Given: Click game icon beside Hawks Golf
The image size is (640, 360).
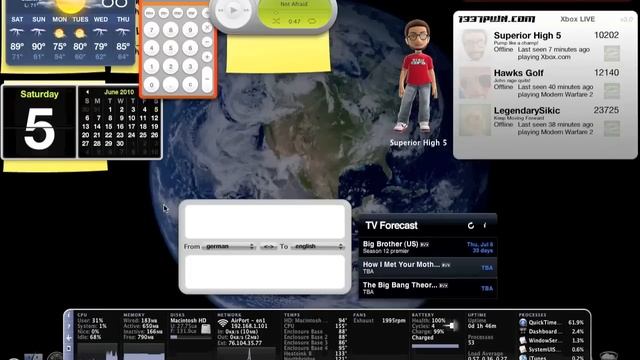Looking at the screenshot, I should pyautogui.click(x=612, y=91).
